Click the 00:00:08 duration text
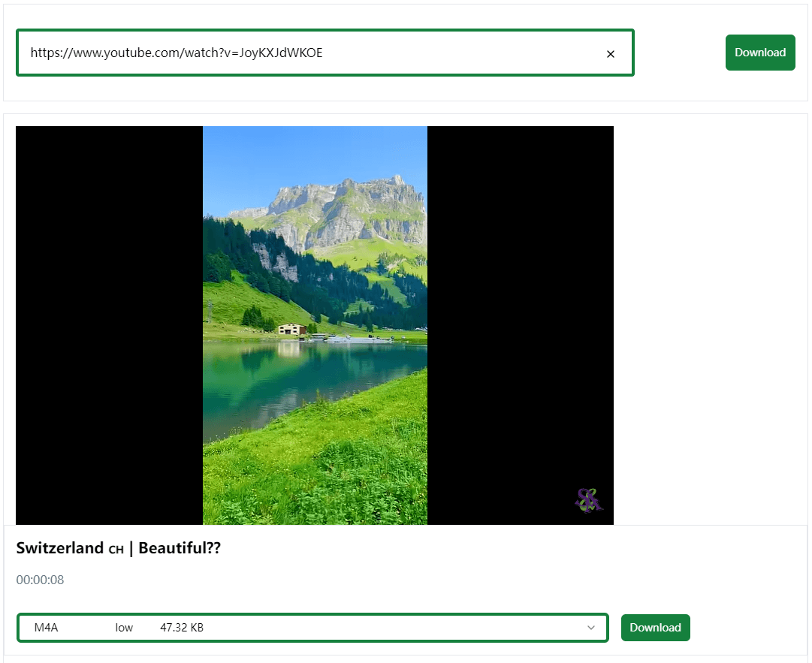The image size is (812, 663). 40,580
